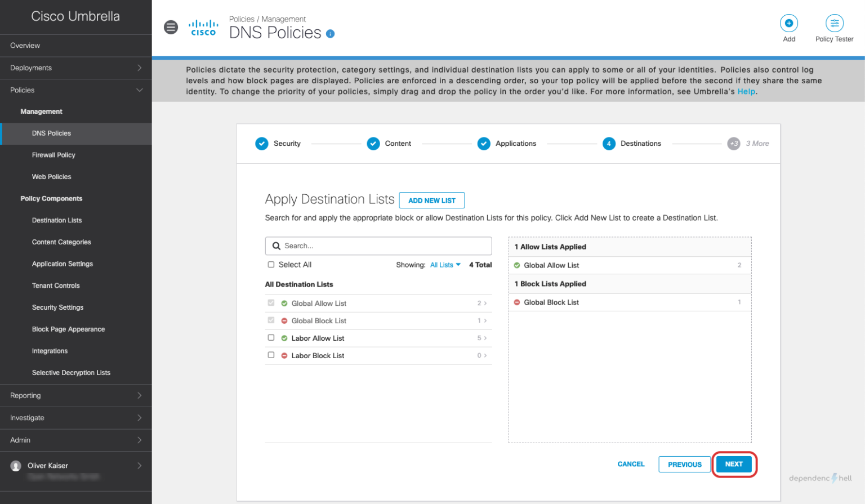865x504 pixels.
Task: Click the Security step checkmark icon
Action: [x=261, y=144]
